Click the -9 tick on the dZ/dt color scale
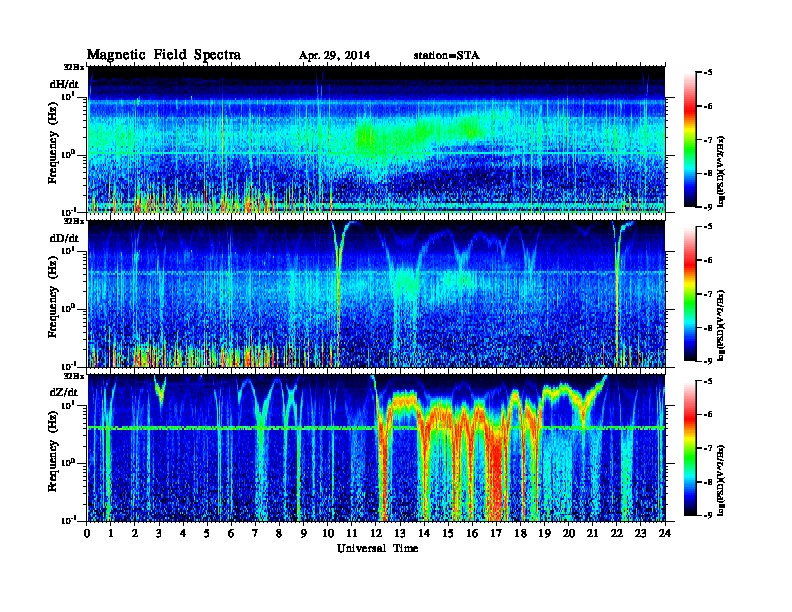This screenshot has width=792, height=612. [x=708, y=516]
